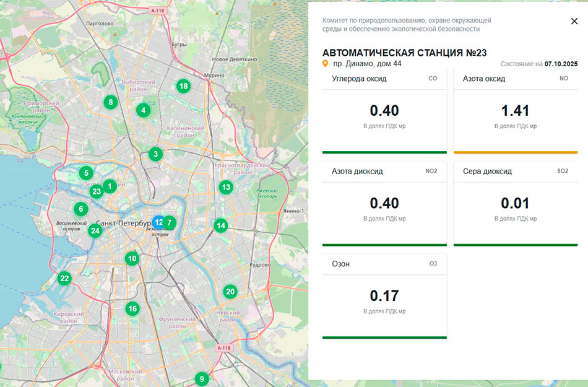
Task: Select station marker 5 on the map
Action: (x=86, y=173)
